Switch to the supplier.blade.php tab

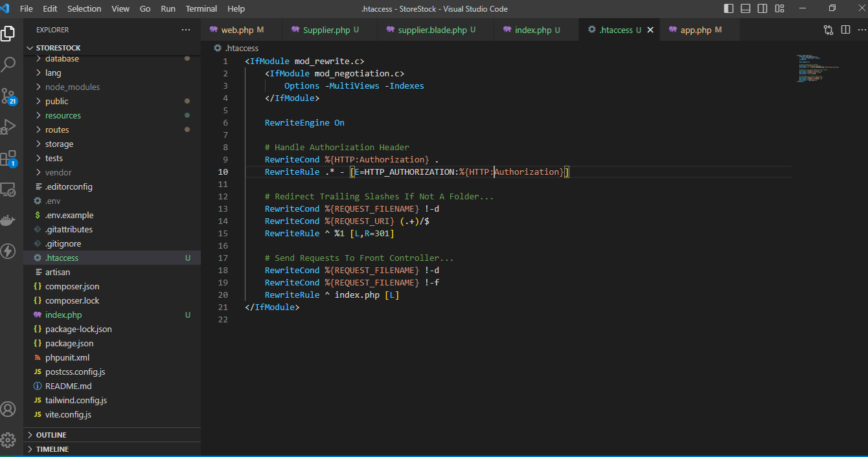coord(431,30)
